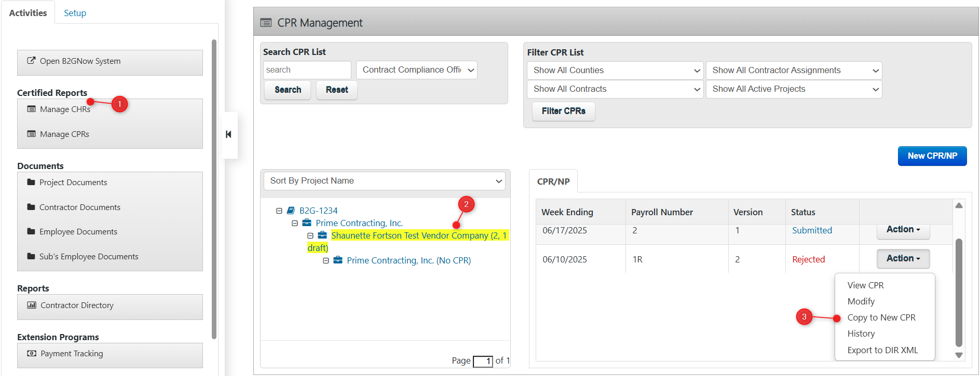The image size is (980, 376).
Task: Click the external-link icon beside Open B2GNow System
Action: pos(31,61)
